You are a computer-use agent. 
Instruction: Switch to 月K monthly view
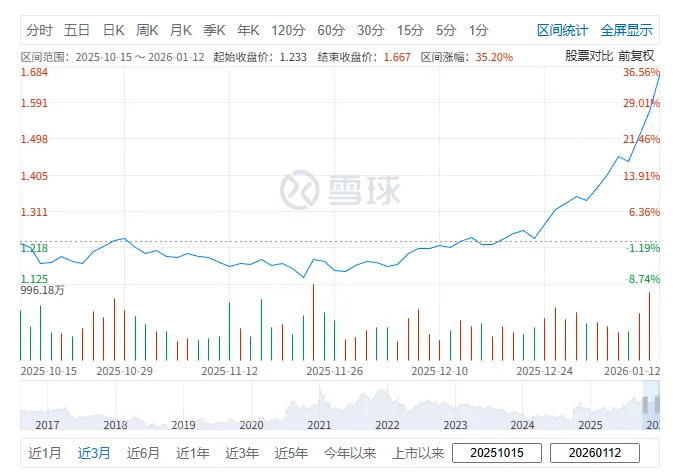coord(181,30)
